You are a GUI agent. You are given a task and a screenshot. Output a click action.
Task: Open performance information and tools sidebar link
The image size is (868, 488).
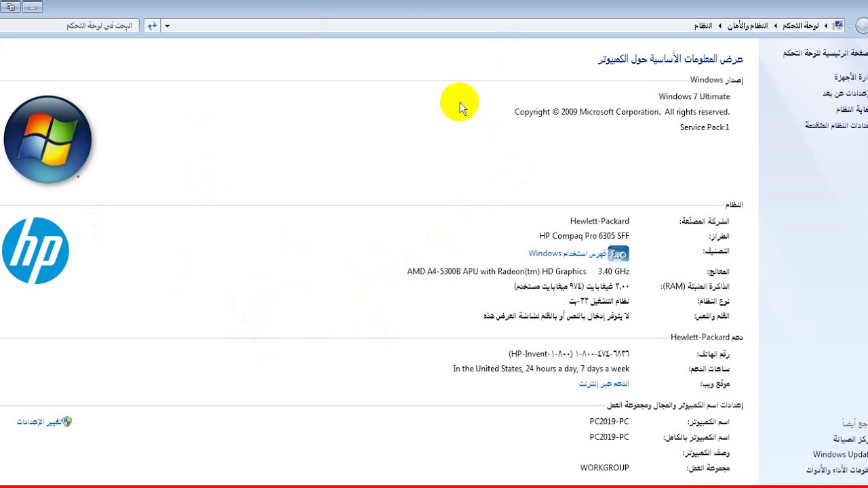(x=837, y=470)
